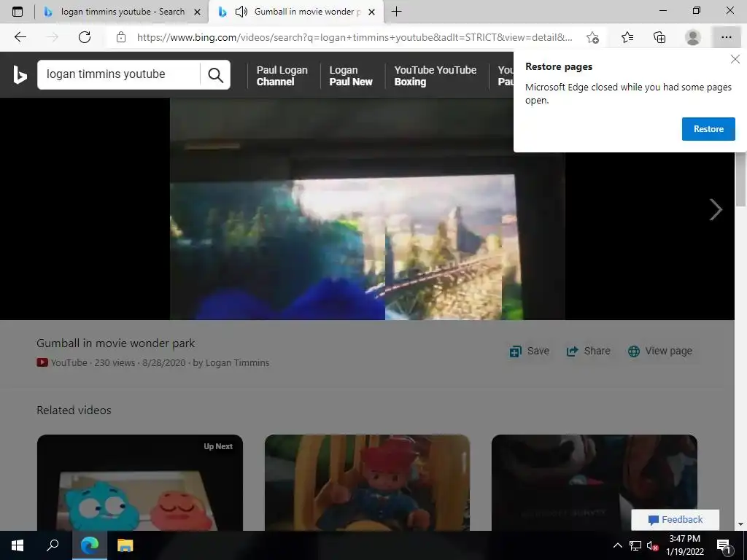
Task: Open a new tab with plus button
Action: [396, 12]
